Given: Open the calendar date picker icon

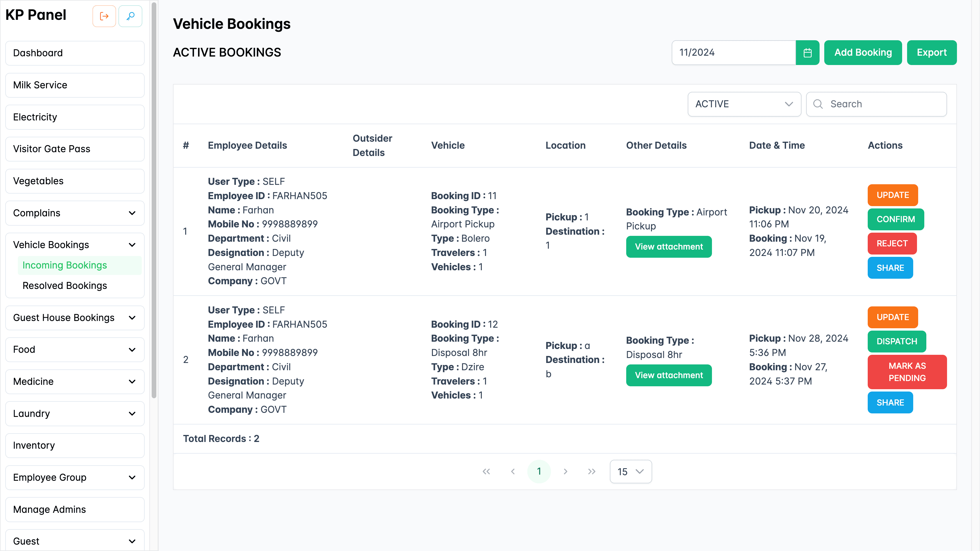Looking at the screenshot, I should pos(807,52).
